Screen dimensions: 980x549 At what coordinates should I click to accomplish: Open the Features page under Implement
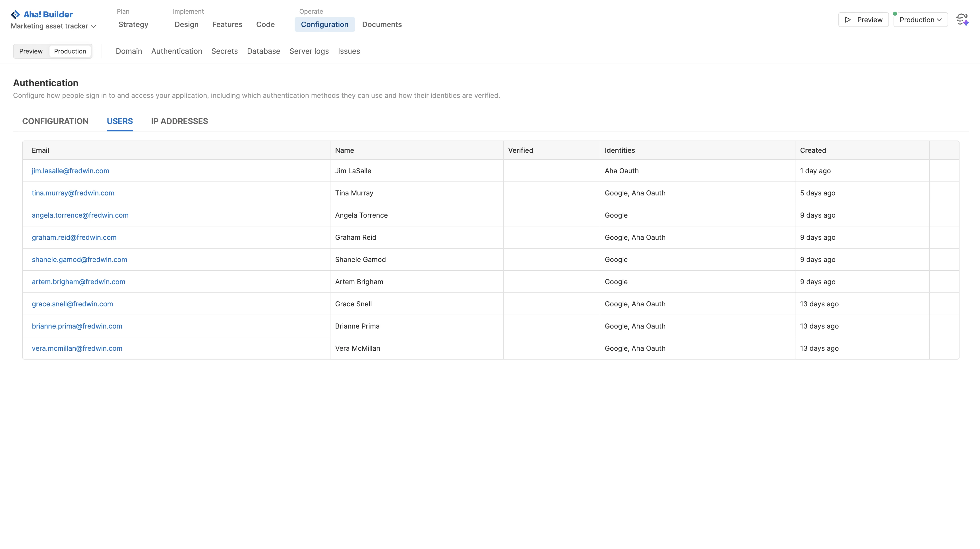(227, 24)
